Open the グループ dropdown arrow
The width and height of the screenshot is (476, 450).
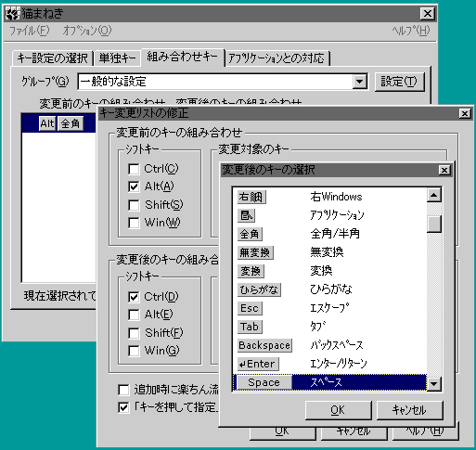pyautogui.click(x=360, y=82)
